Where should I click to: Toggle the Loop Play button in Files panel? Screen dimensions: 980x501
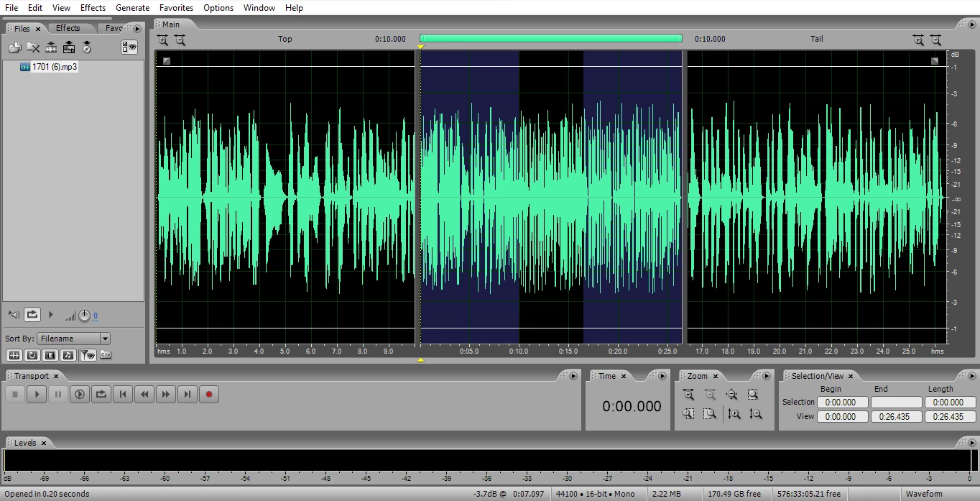(32, 315)
